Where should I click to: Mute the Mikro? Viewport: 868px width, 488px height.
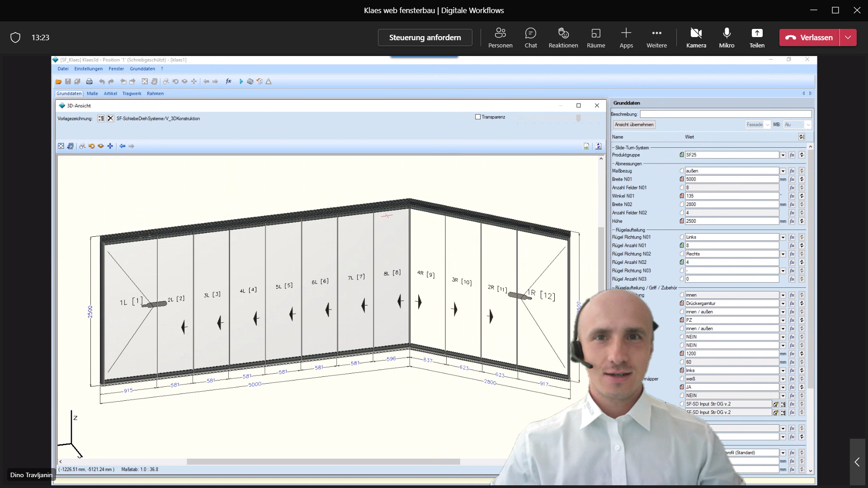(726, 38)
